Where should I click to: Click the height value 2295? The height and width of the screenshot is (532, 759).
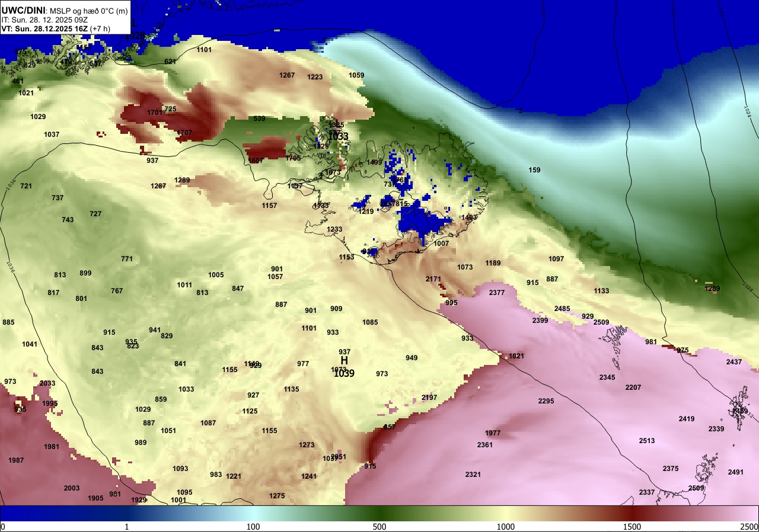pyautogui.click(x=546, y=401)
